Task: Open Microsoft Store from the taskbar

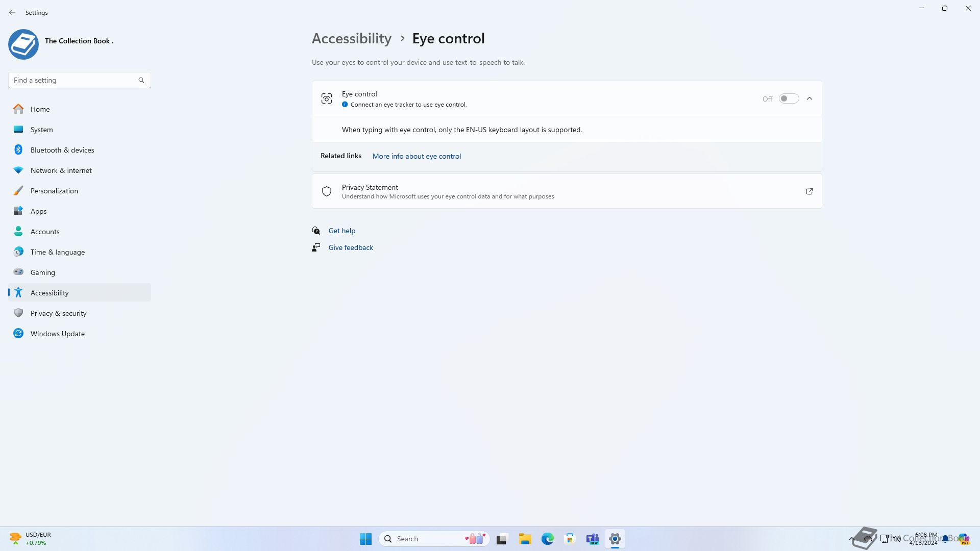Action: pos(570,539)
